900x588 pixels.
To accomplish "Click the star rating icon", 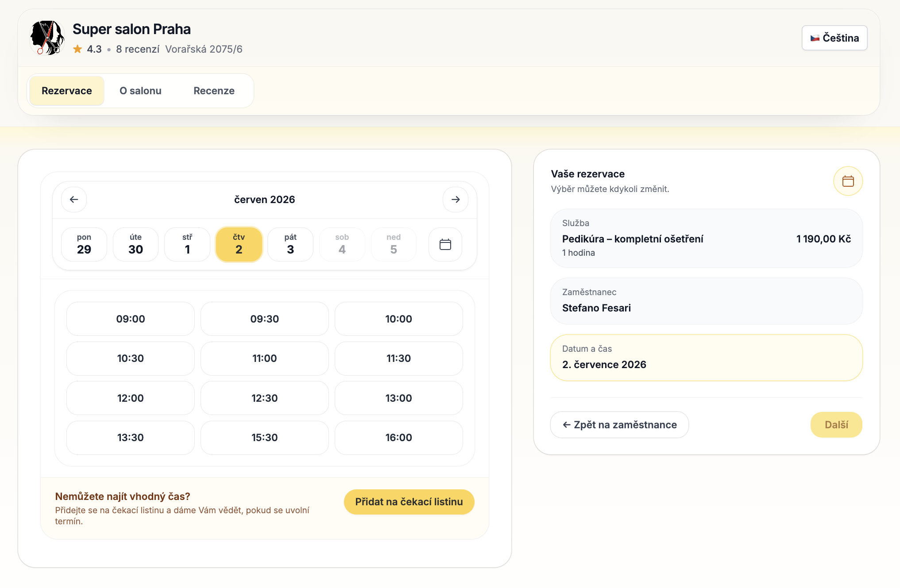I will point(77,49).
